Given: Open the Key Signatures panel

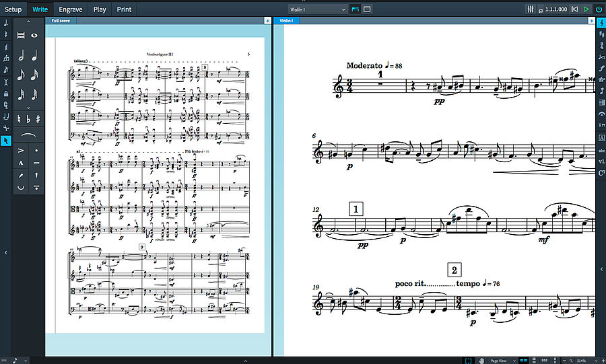Looking at the screenshot, I should pos(601,34).
